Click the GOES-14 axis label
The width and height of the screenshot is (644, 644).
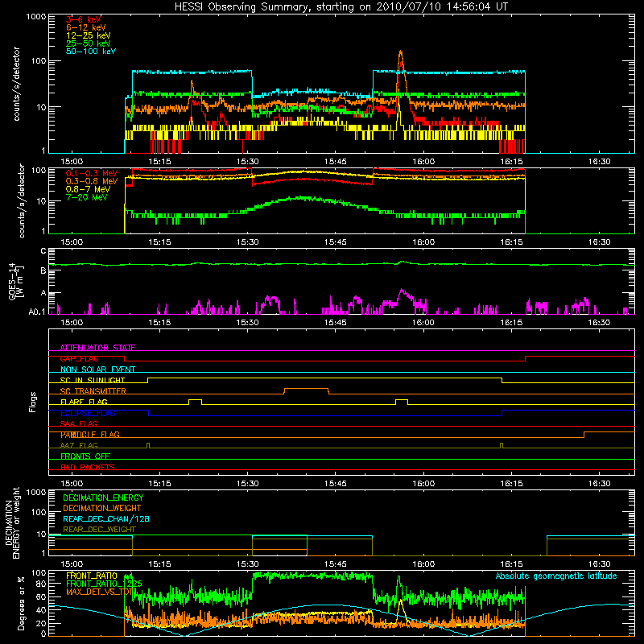pyautogui.click(x=15, y=282)
